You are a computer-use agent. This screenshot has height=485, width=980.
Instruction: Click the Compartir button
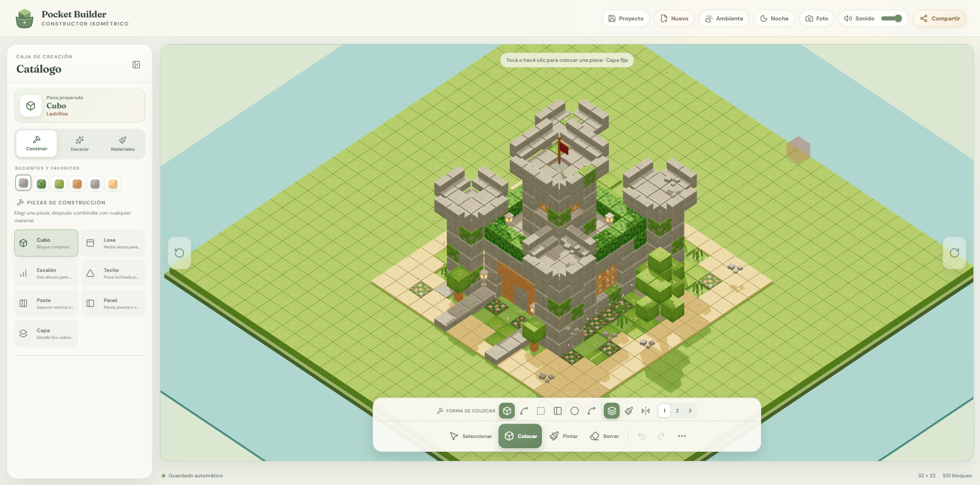pyautogui.click(x=940, y=18)
